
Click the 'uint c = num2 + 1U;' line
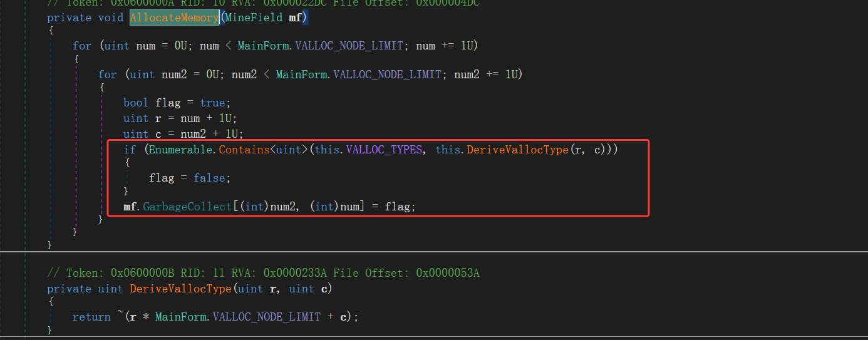click(183, 134)
